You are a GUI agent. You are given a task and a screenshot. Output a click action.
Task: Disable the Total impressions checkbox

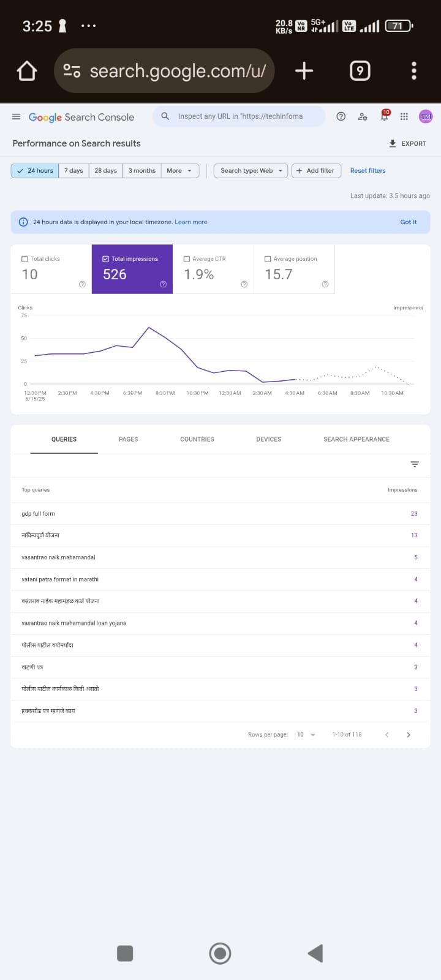pyautogui.click(x=106, y=259)
